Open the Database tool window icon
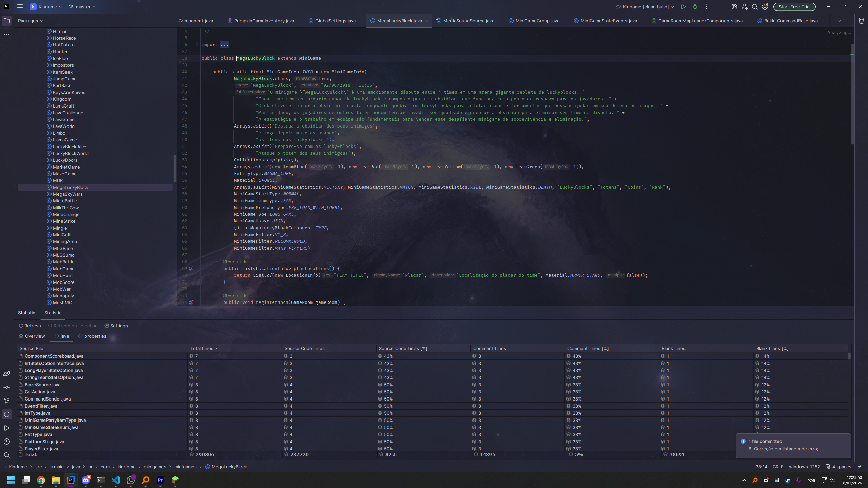 [x=861, y=21]
